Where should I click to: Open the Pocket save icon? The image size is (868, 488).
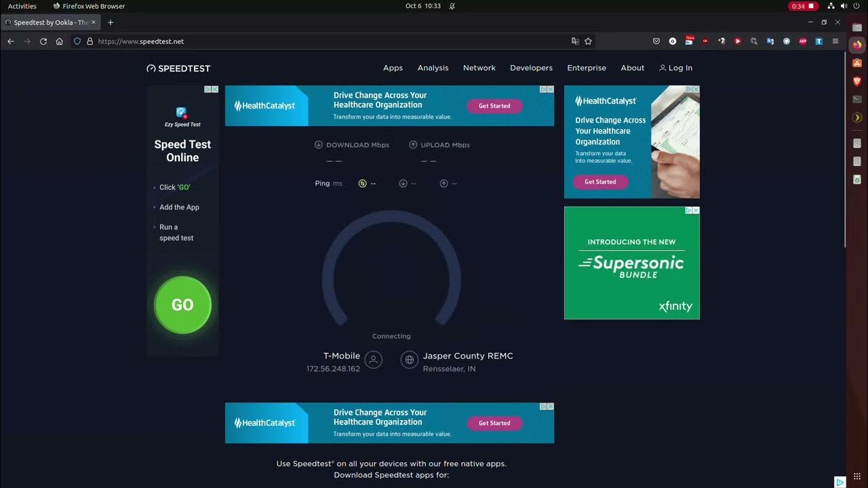point(656,41)
